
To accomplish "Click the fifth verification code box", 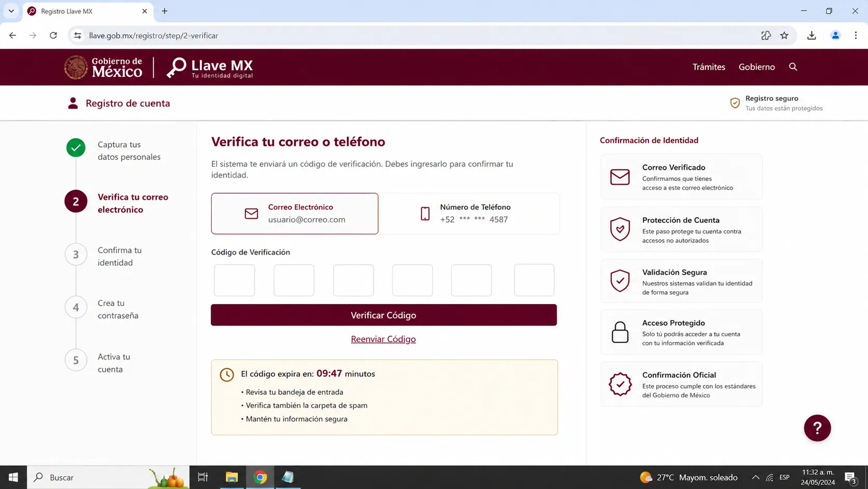I will tap(471, 280).
